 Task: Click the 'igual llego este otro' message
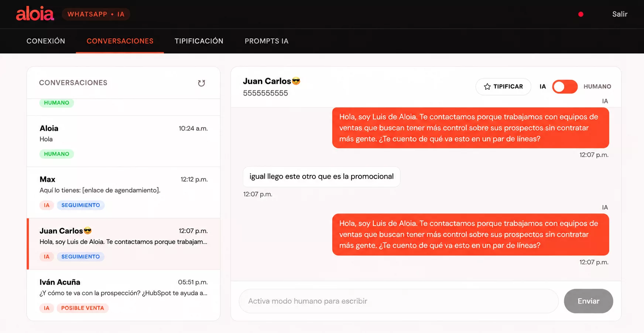click(x=322, y=176)
